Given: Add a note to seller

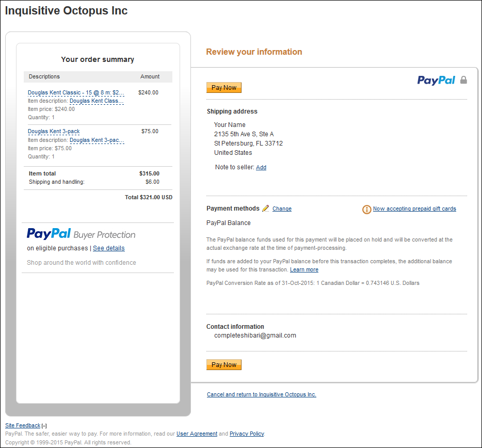Looking at the screenshot, I should pyautogui.click(x=261, y=167).
